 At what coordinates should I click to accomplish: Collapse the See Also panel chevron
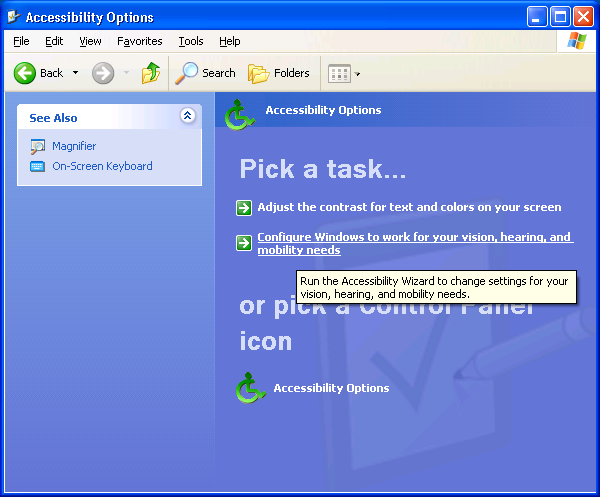(188, 116)
